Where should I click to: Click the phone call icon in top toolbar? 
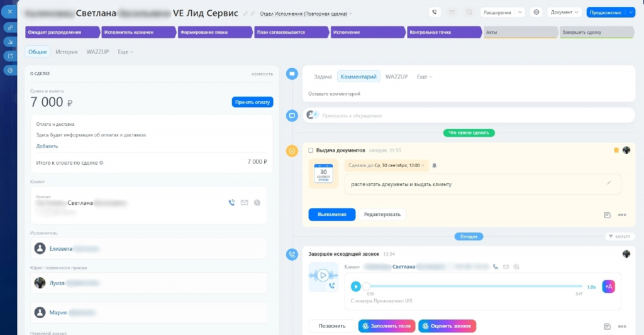pos(435,13)
